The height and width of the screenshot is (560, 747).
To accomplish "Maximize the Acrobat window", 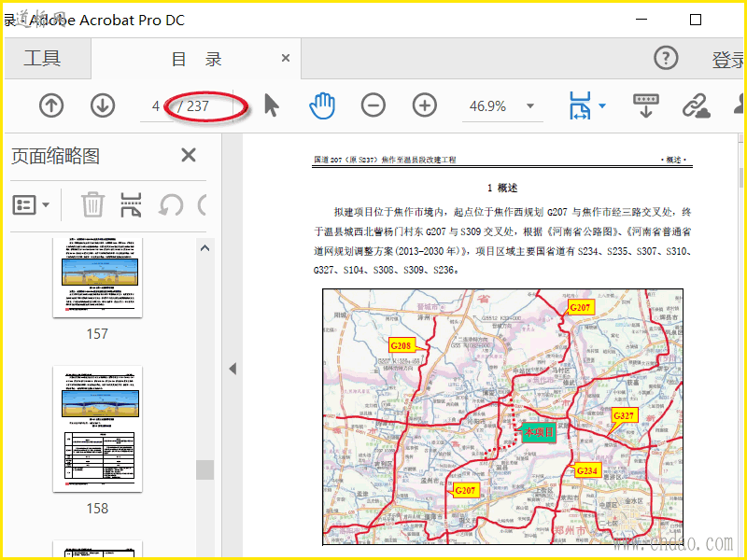I will tap(696, 20).
